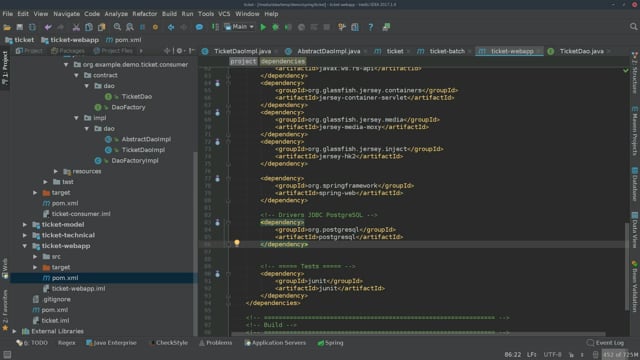The width and height of the screenshot is (640, 360).
Task: Switch to ticket-batch editor tab
Action: 444,51
